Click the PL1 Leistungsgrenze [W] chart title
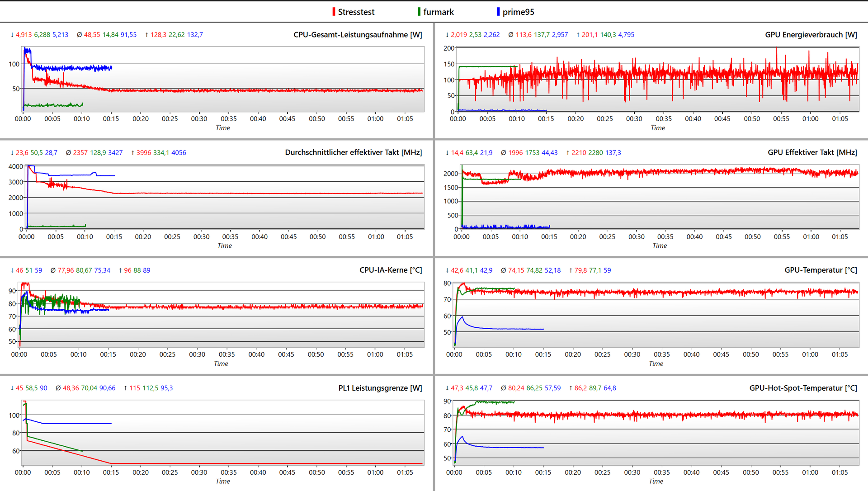868x491 pixels. [380, 388]
